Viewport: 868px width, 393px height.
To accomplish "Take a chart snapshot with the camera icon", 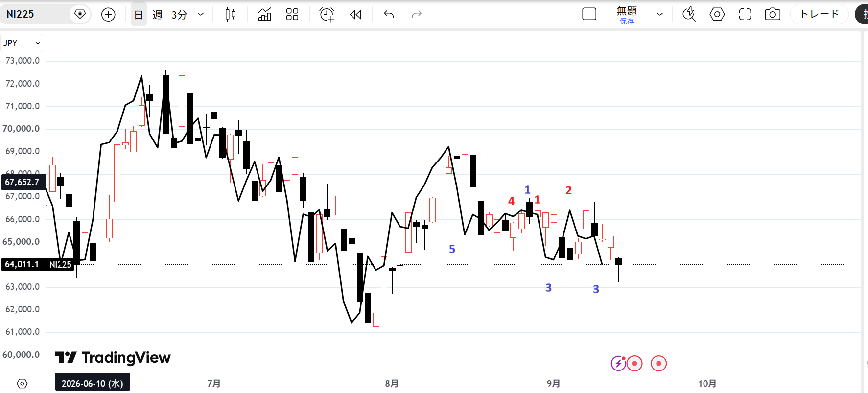I will click(773, 14).
